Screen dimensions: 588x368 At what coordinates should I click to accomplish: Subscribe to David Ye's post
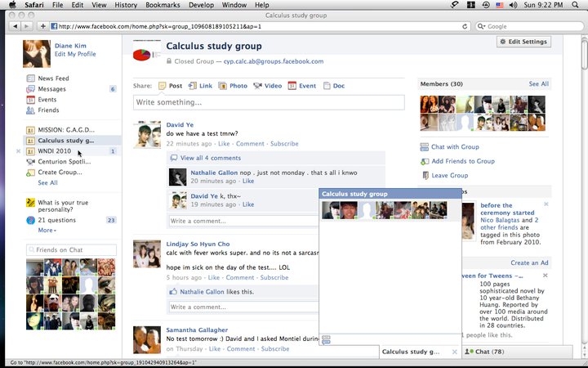[x=284, y=144]
